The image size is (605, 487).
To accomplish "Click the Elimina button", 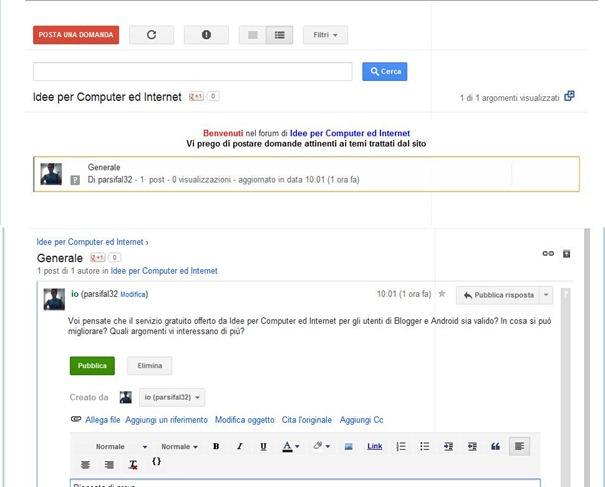I will pyautogui.click(x=150, y=365).
